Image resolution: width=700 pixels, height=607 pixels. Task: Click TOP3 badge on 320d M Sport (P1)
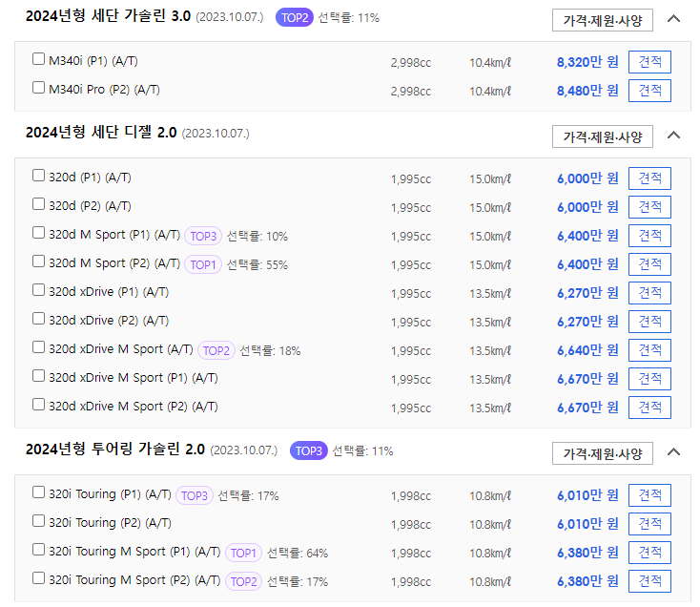pos(203,236)
